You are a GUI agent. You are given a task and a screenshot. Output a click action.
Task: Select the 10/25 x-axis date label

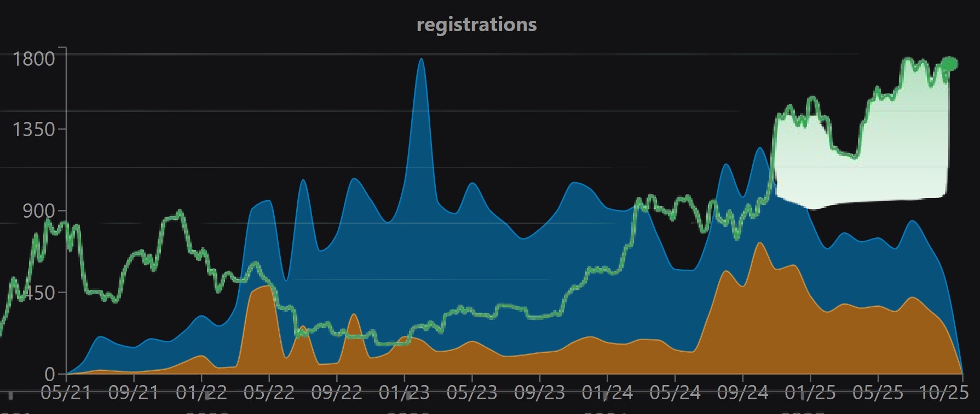click(x=944, y=393)
